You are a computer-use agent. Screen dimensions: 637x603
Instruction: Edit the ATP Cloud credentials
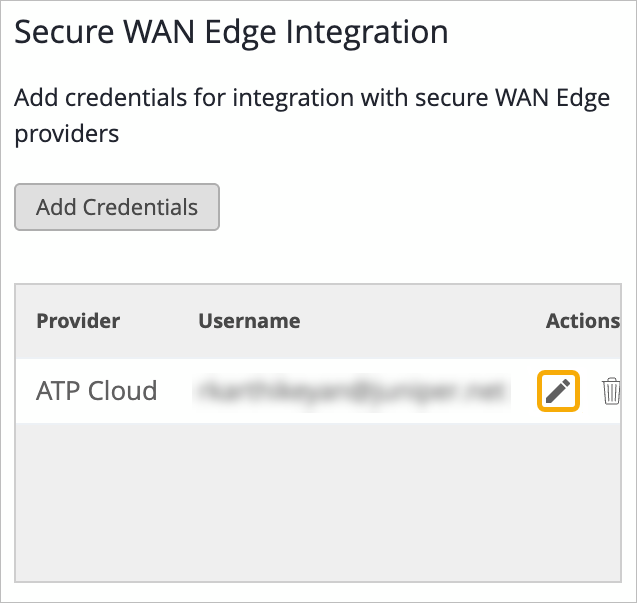click(x=560, y=391)
